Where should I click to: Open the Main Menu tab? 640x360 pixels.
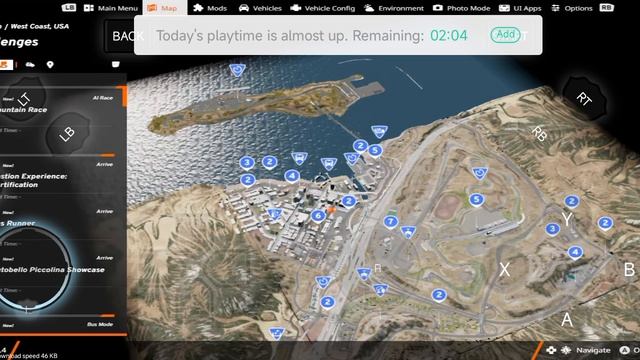click(x=111, y=8)
